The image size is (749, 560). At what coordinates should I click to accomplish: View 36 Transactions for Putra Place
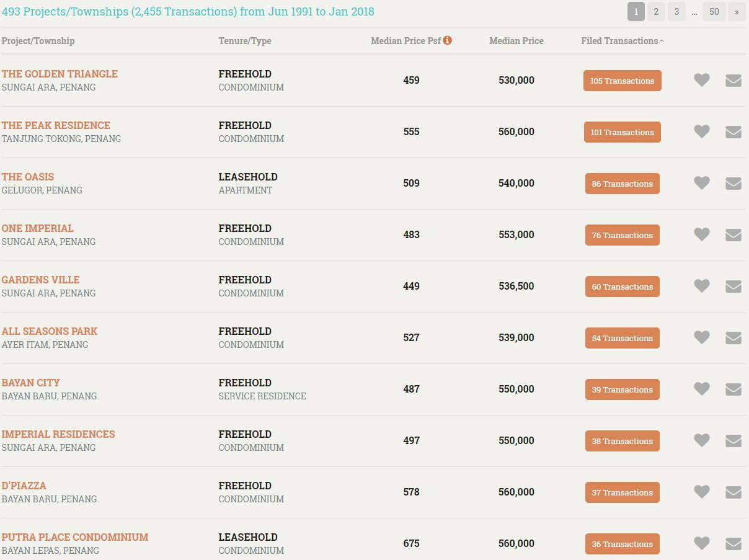tap(622, 544)
